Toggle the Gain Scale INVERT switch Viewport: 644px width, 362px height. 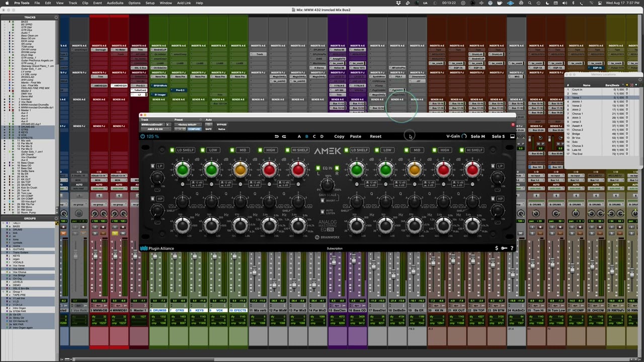click(323, 200)
